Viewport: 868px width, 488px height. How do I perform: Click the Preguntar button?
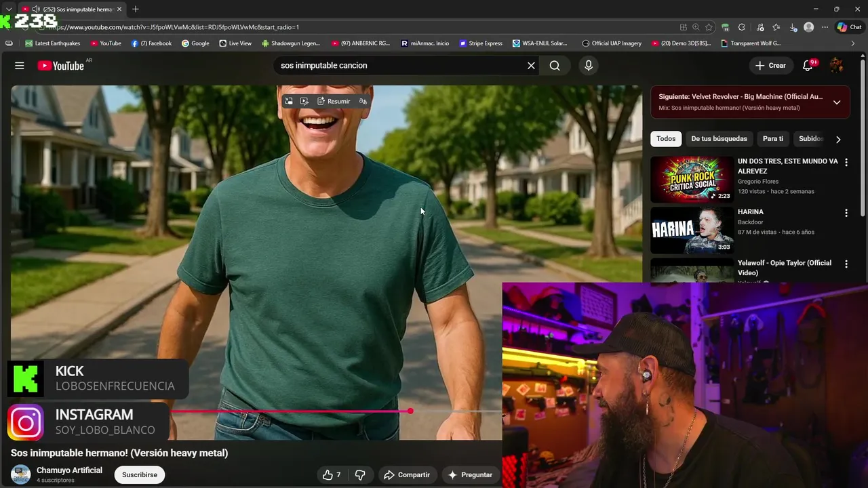click(470, 475)
